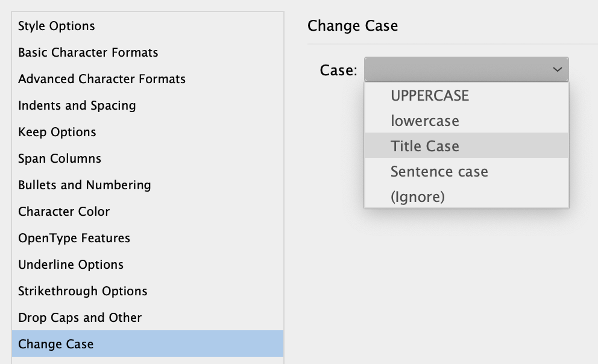The height and width of the screenshot is (364, 598).
Task: Choose Title Case option
Action: tap(424, 146)
